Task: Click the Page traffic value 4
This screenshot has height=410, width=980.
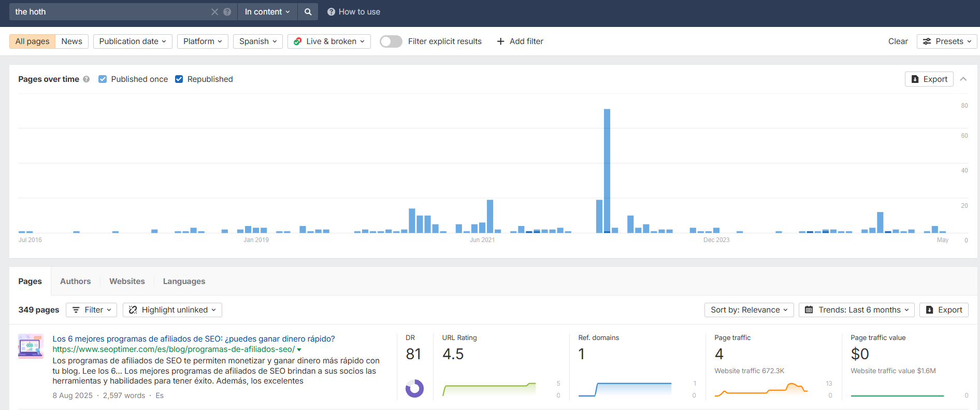Action: tap(719, 354)
